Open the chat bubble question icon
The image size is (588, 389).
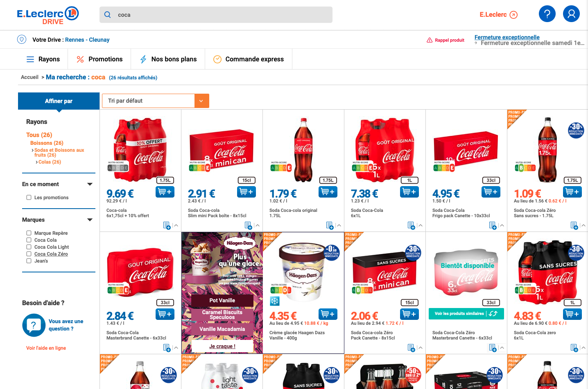click(34, 325)
